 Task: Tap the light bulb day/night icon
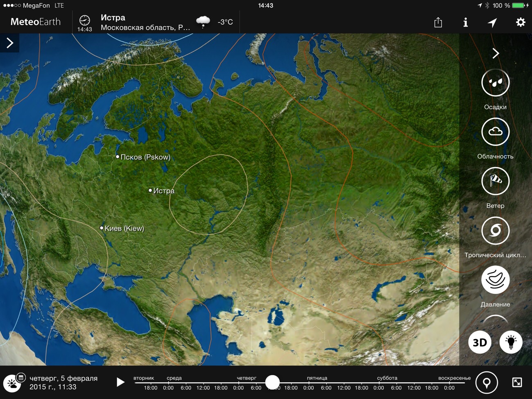point(511,342)
